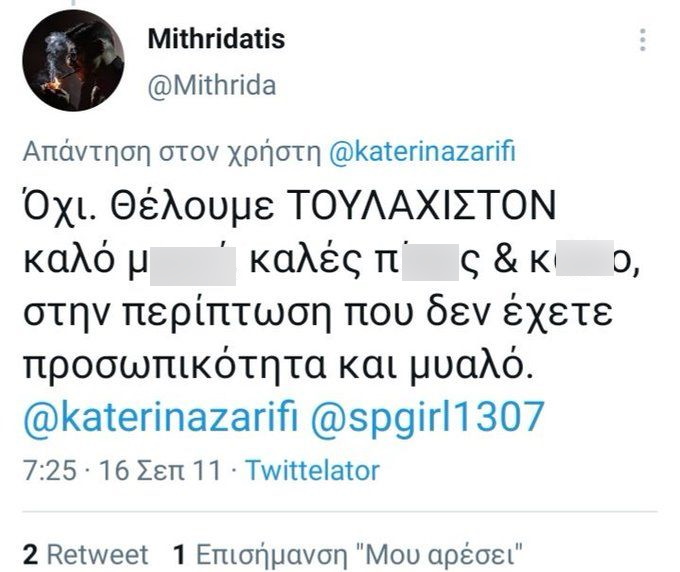Image resolution: width=680 pixels, height=572 pixels.
Task: Open the Twittelator source link
Action: [x=313, y=471]
